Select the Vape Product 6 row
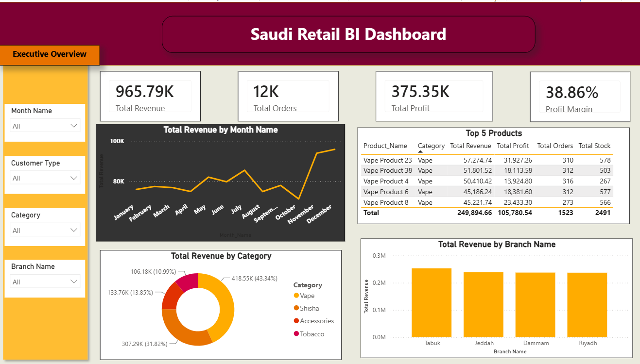The height and width of the screenshot is (364, 640). pos(487,192)
